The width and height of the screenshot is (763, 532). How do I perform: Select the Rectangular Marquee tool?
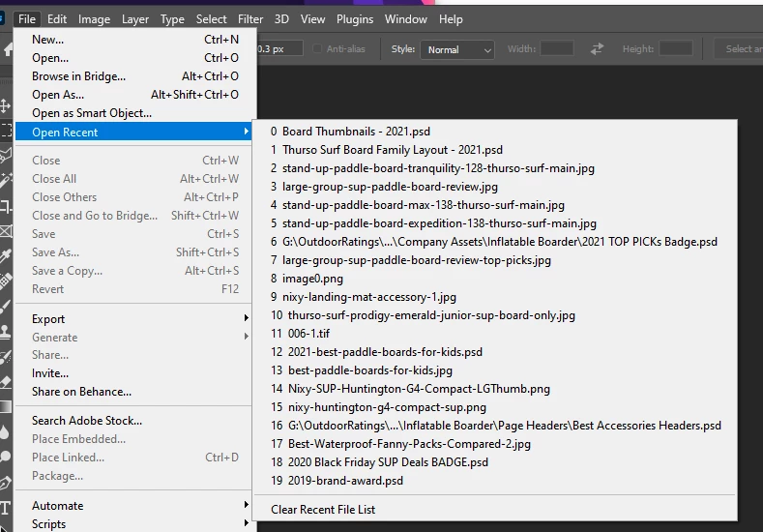(x=6, y=130)
